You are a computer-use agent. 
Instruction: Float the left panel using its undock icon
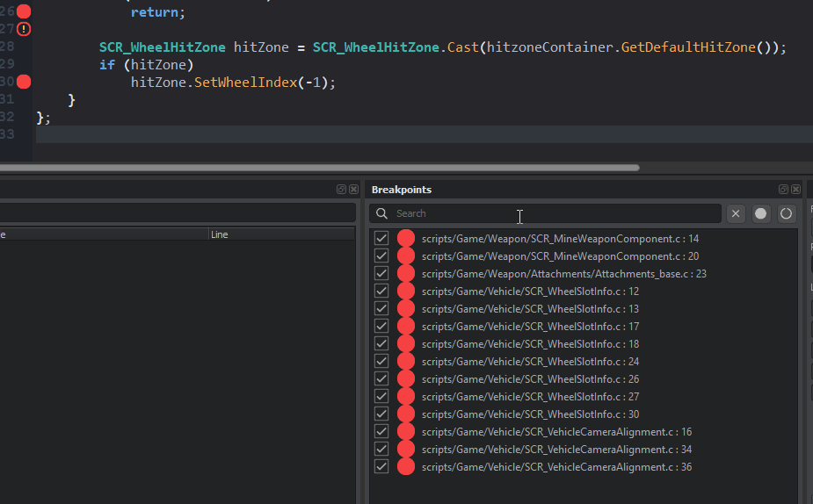(x=341, y=190)
